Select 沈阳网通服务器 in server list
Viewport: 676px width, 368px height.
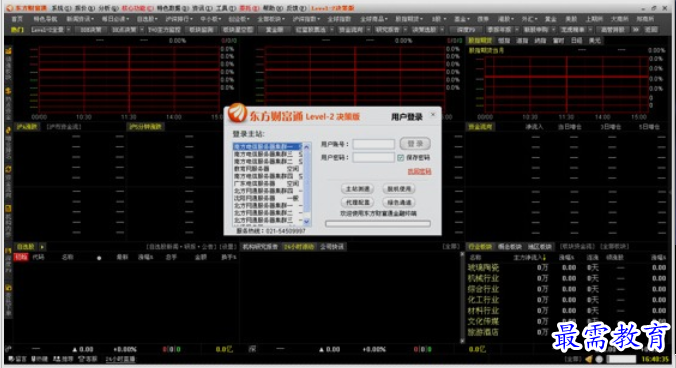[x=268, y=198]
